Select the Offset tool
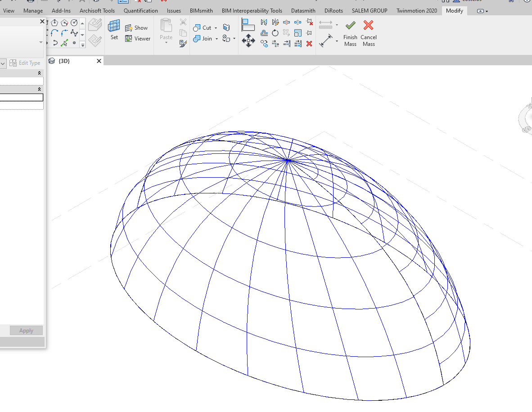 [265, 33]
